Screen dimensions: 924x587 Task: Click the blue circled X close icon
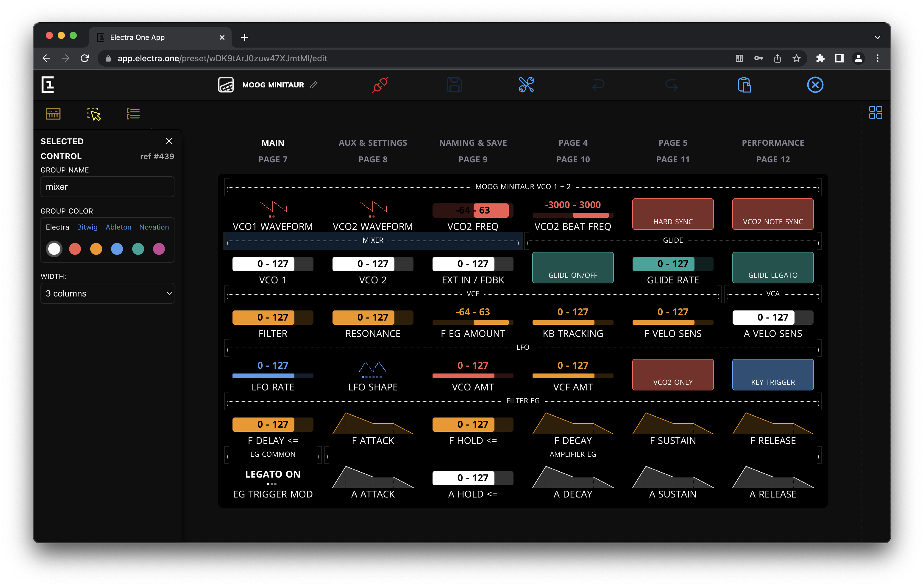pos(815,85)
